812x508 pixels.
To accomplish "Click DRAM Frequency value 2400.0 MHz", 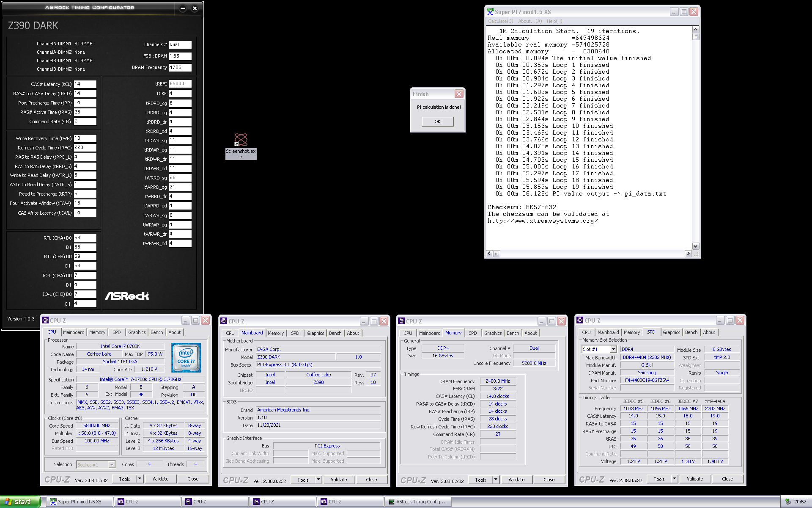I will [498, 381].
